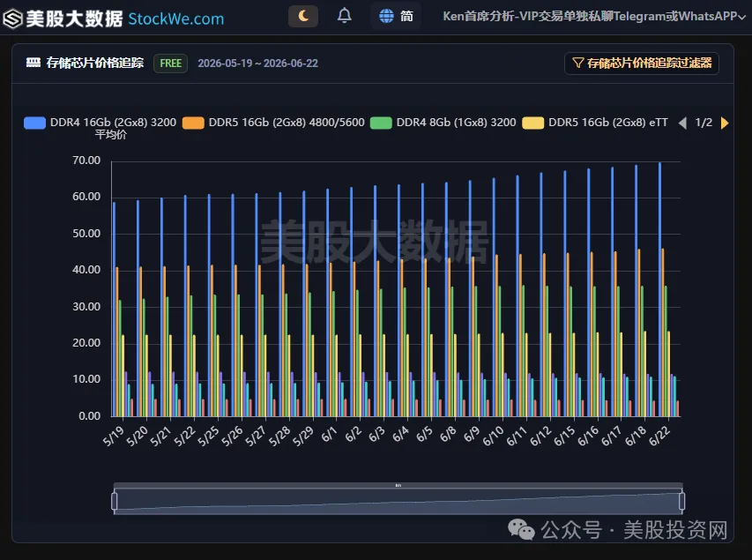This screenshot has width=752, height=560.
Task: Click the StockWe S logo icon
Action: 12,19
